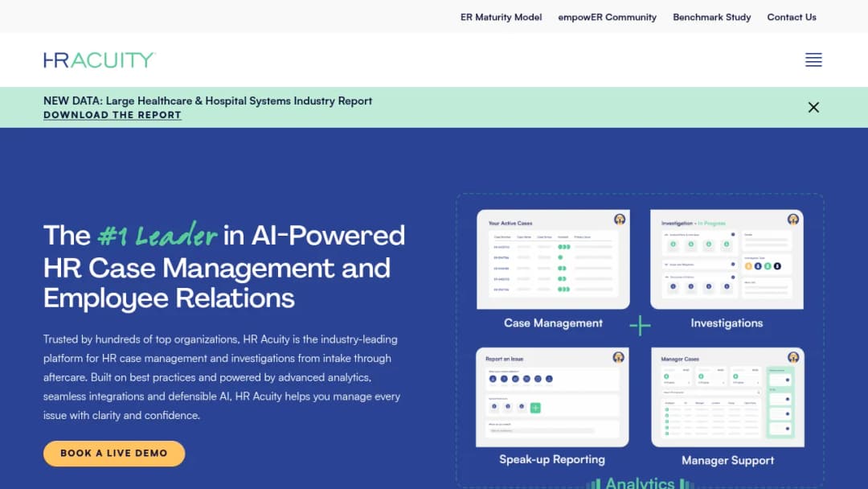This screenshot has height=489, width=868.
Task: Click the Case Management label
Action: point(553,323)
